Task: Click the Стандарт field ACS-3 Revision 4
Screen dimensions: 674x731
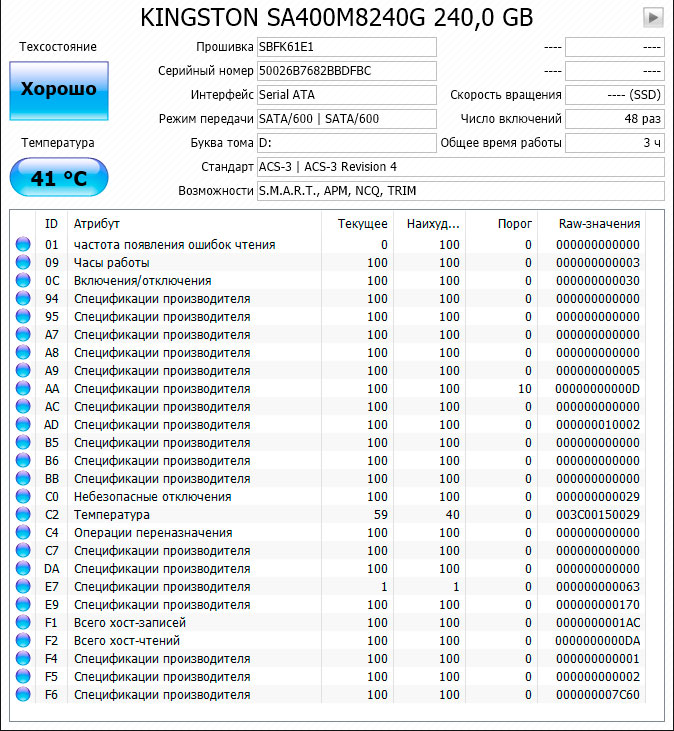Action: (461, 167)
